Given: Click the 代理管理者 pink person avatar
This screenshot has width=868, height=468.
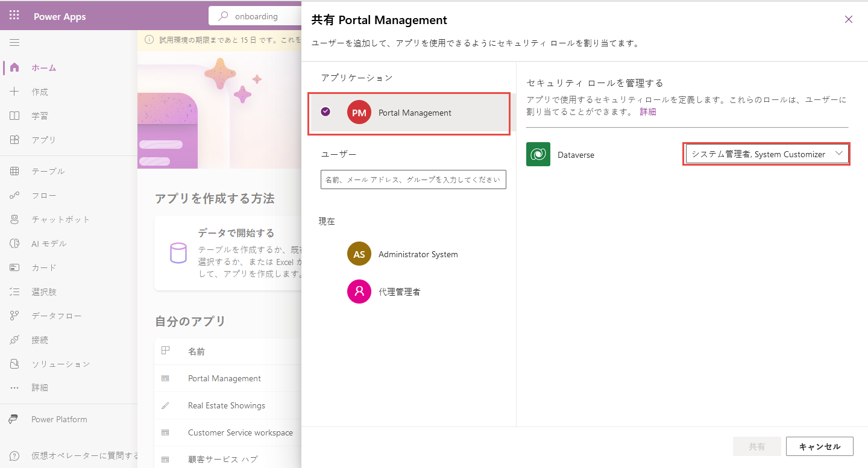Looking at the screenshot, I should pos(359,292).
